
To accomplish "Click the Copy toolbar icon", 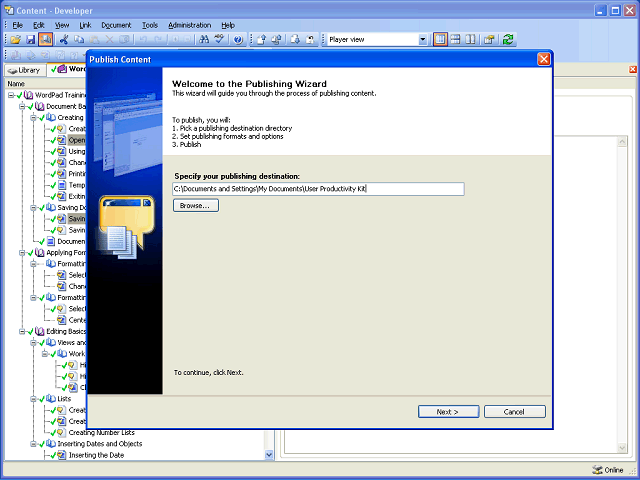I will click(x=79, y=40).
